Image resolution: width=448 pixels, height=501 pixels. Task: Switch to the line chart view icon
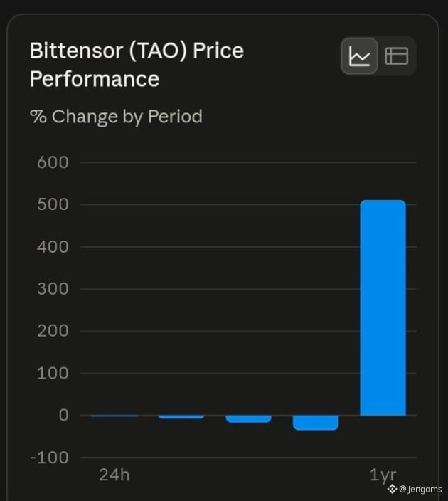(x=360, y=56)
